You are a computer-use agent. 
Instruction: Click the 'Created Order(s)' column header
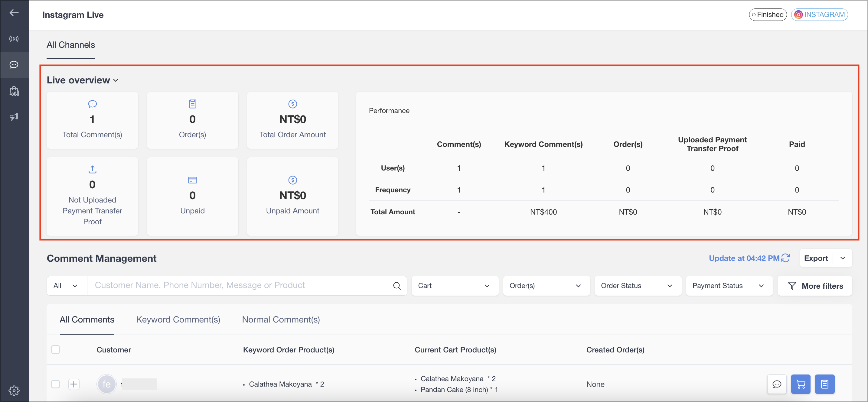point(615,350)
